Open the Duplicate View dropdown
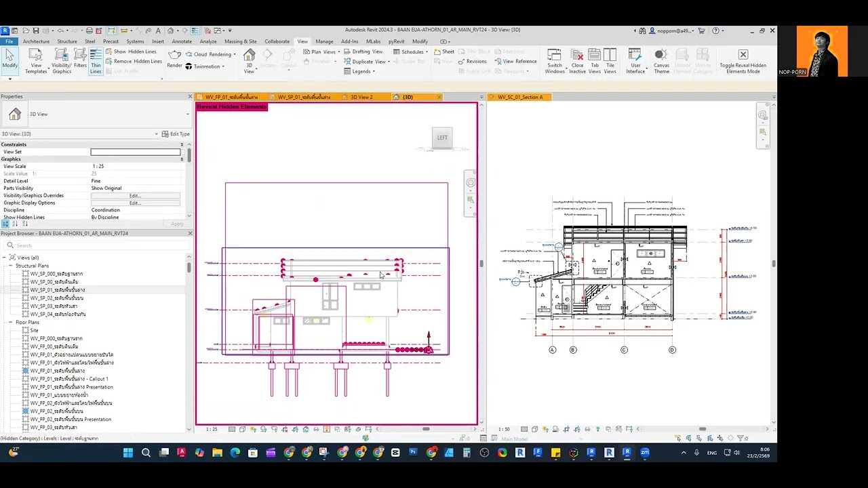The image size is (868, 488). pos(367,62)
